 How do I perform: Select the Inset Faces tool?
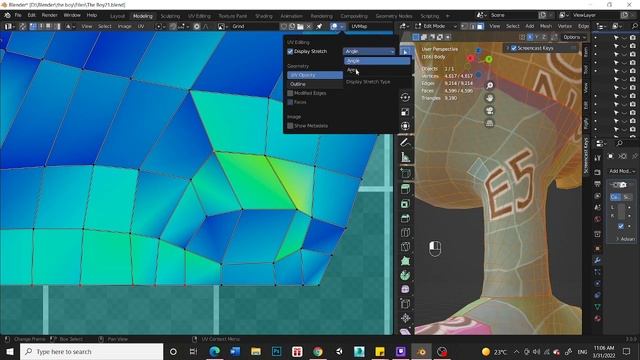(x=405, y=204)
